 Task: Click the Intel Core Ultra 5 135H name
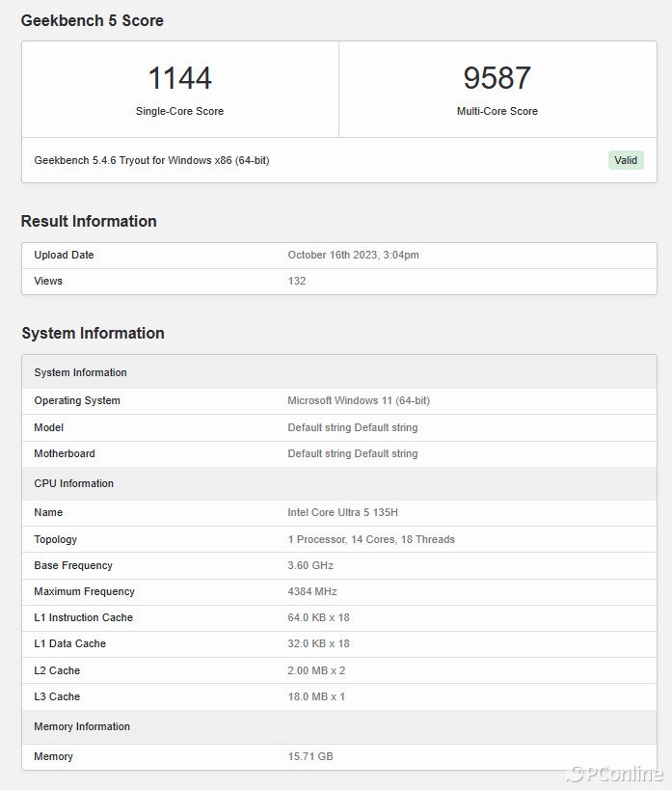[x=342, y=512]
